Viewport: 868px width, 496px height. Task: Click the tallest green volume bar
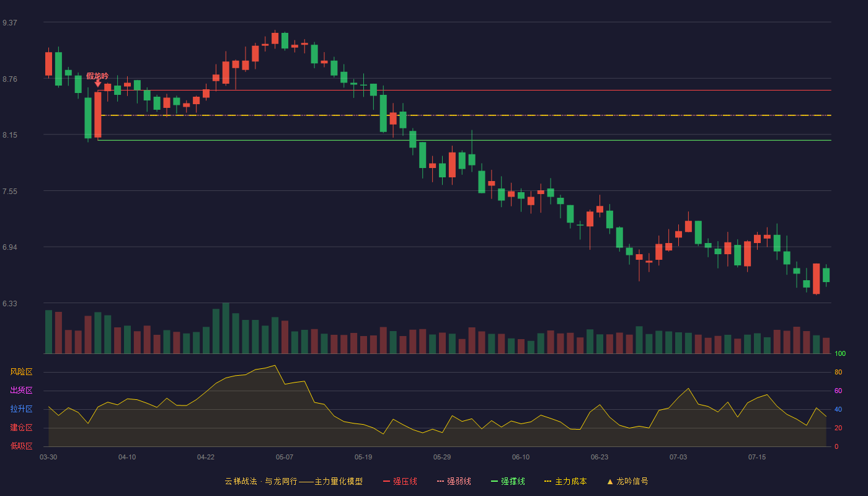(226, 328)
